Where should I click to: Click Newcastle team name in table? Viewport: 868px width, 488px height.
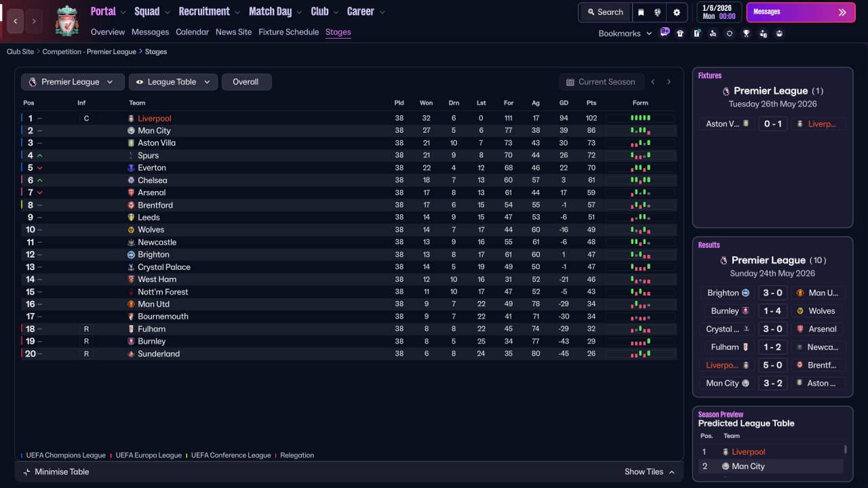tap(157, 243)
